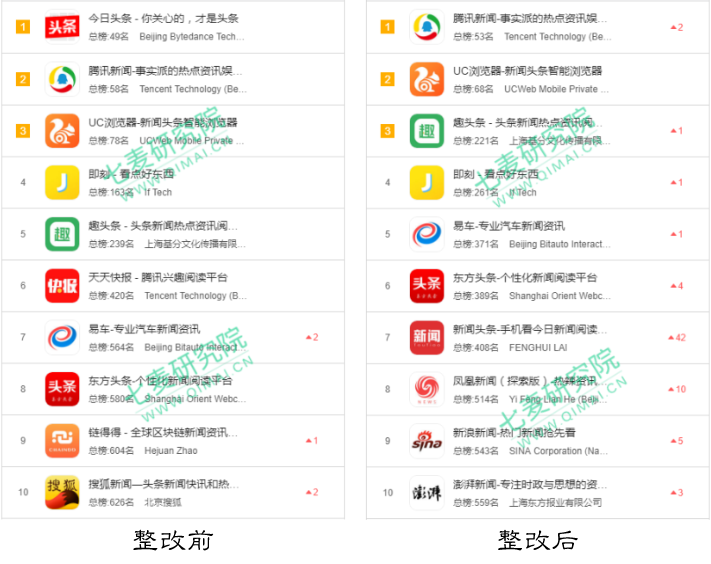Click ▲2 rank change for 搜狐新闻

pyautogui.click(x=312, y=492)
